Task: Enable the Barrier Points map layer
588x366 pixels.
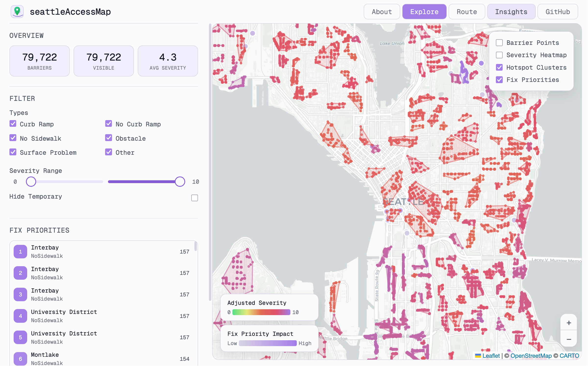Action: [x=499, y=42]
